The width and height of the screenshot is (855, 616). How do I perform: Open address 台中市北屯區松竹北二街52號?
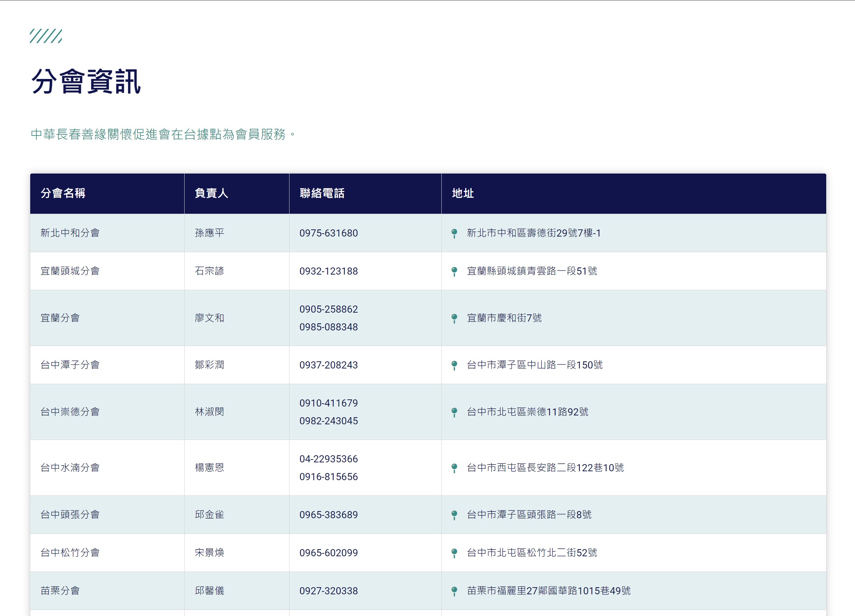[532, 553]
